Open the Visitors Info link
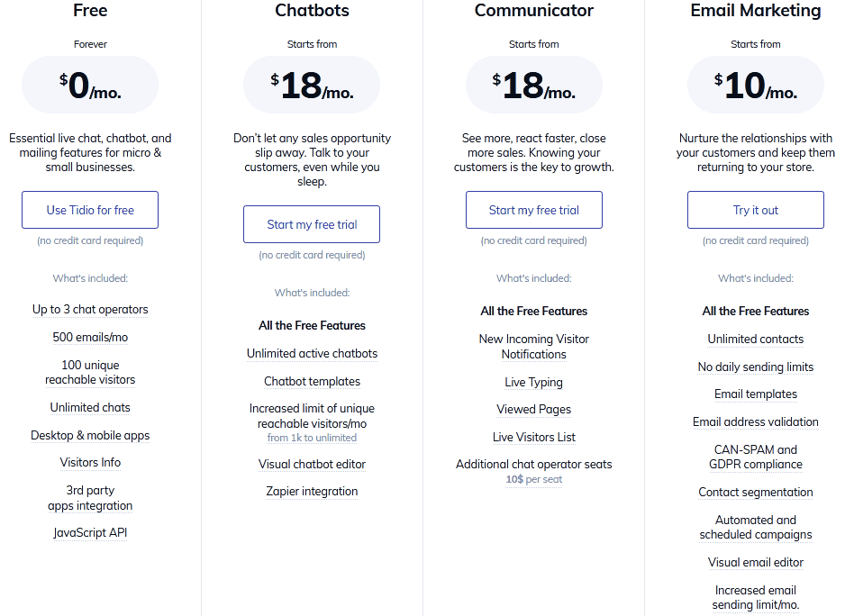This screenshot has width=845, height=616. pos(90,462)
